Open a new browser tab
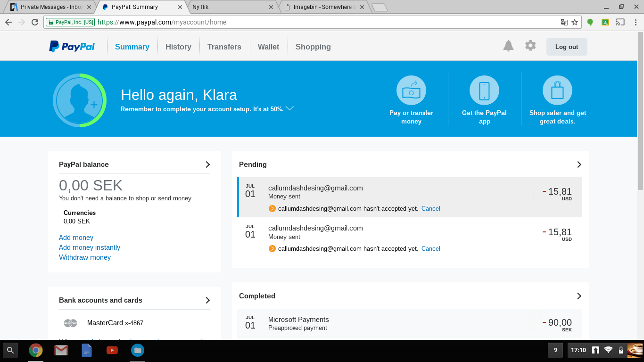This screenshot has height=362, width=644. 380,7
